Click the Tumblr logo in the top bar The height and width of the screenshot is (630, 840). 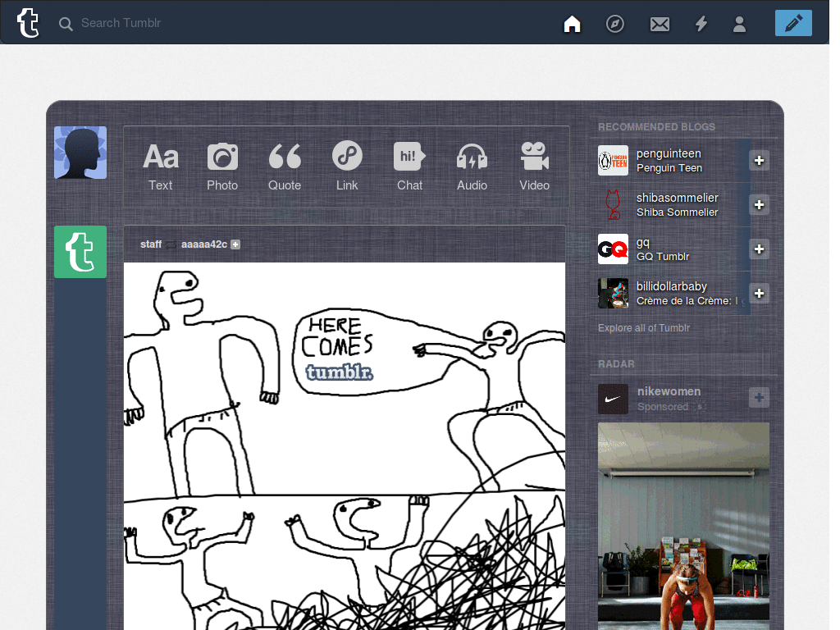tap(28, 23)
